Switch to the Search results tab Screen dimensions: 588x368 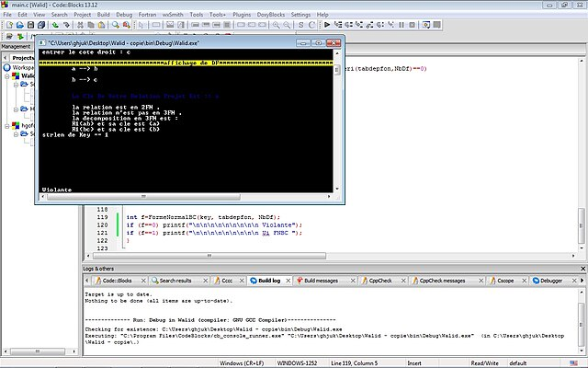175,280
